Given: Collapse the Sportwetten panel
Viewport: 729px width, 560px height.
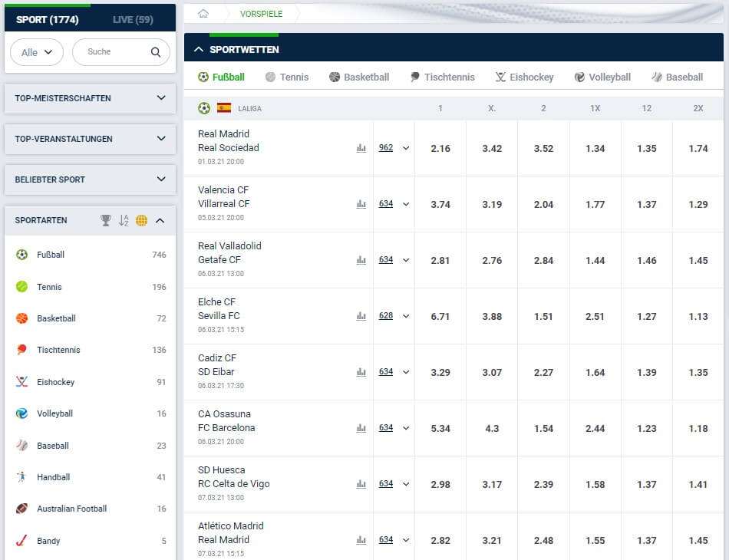Looking at the screenshot, I should (x=199, y=49).
